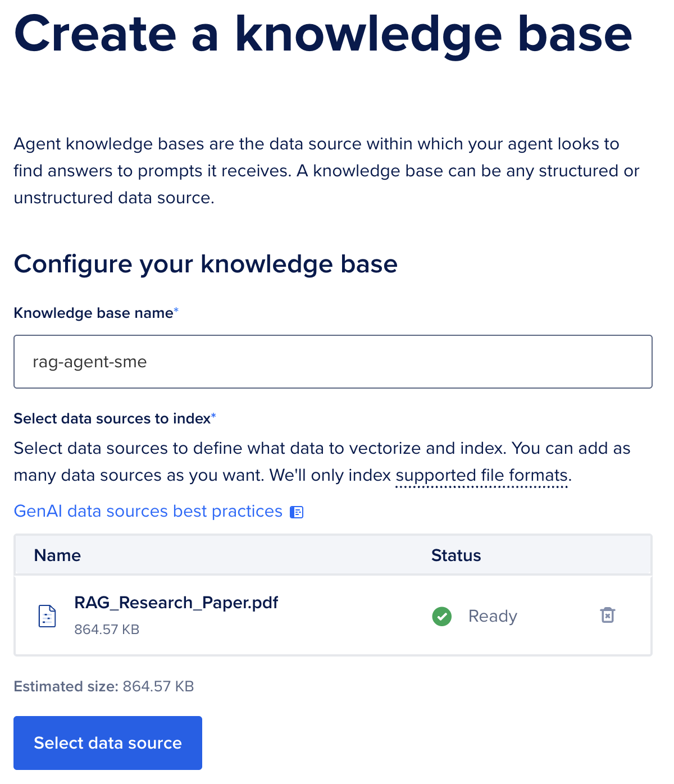
Task: Select the RAG_Research_Paper.pdf file name
Action: [x=176, y=603]
